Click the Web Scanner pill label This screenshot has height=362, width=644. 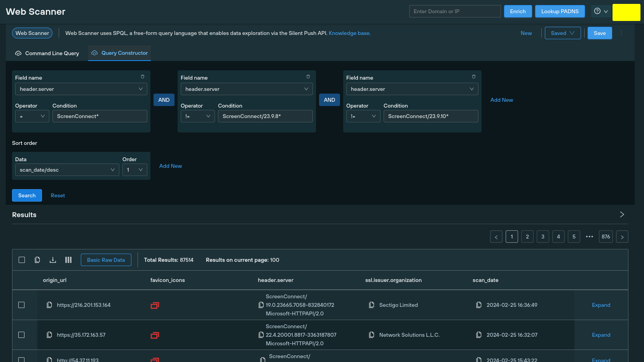tap(32, 33)
